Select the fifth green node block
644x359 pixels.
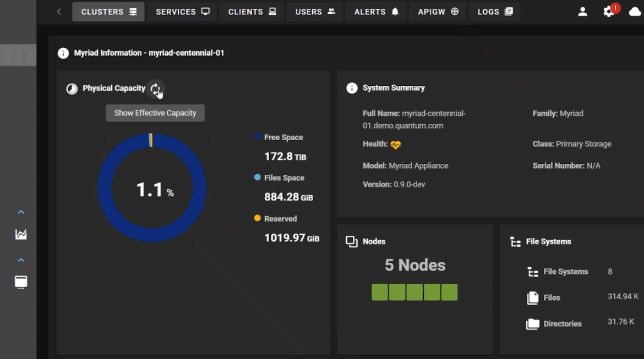pos(449,292)
